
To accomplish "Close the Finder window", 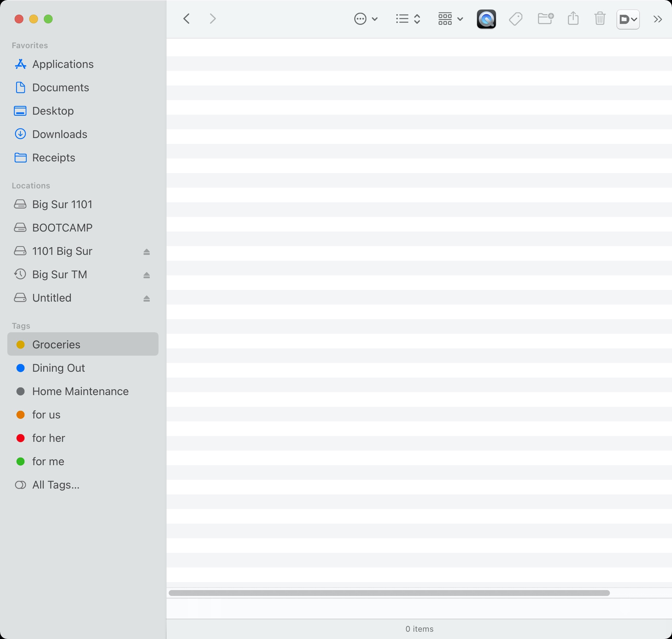I will coord(19,19).
